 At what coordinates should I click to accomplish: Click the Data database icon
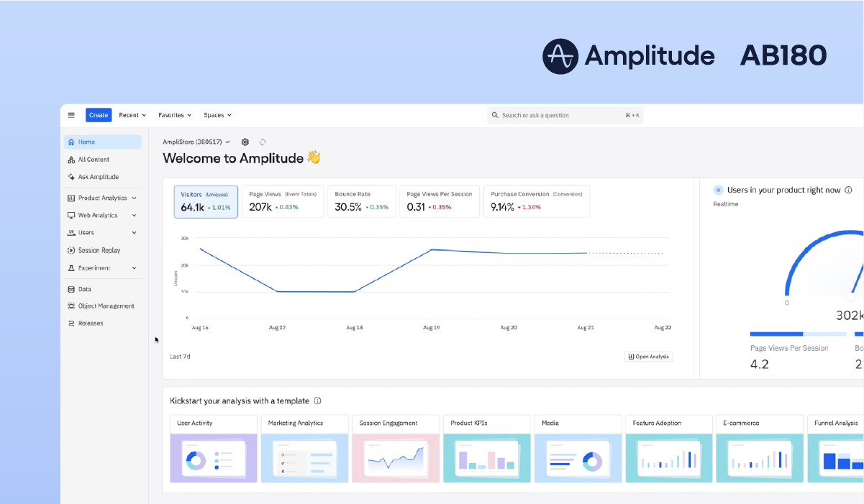click(x=71, y=289)
